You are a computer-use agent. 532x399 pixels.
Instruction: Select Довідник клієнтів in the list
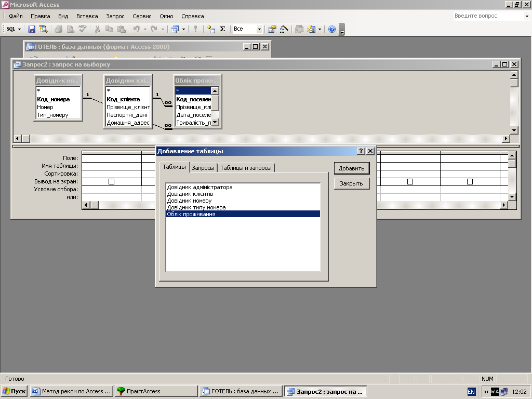point(243,194)
